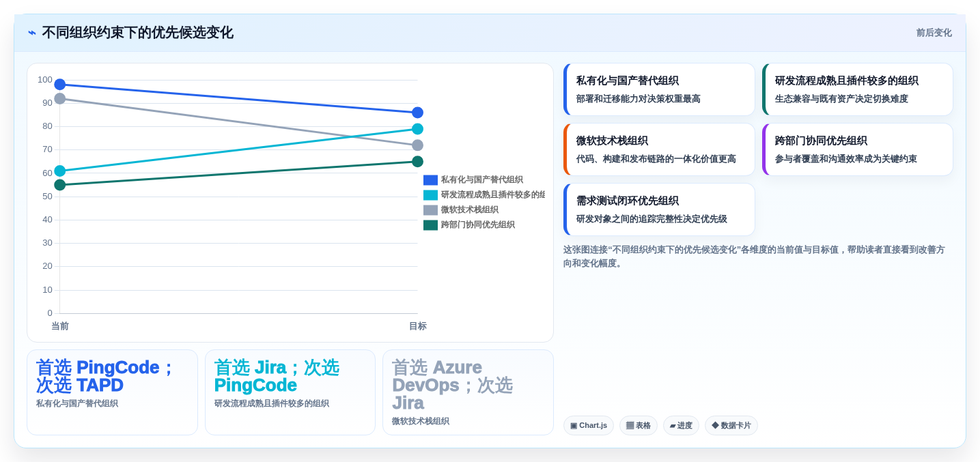Click the dark green point at 当前 55
This screenshot has height=462, width=980.
pos(60,185)
